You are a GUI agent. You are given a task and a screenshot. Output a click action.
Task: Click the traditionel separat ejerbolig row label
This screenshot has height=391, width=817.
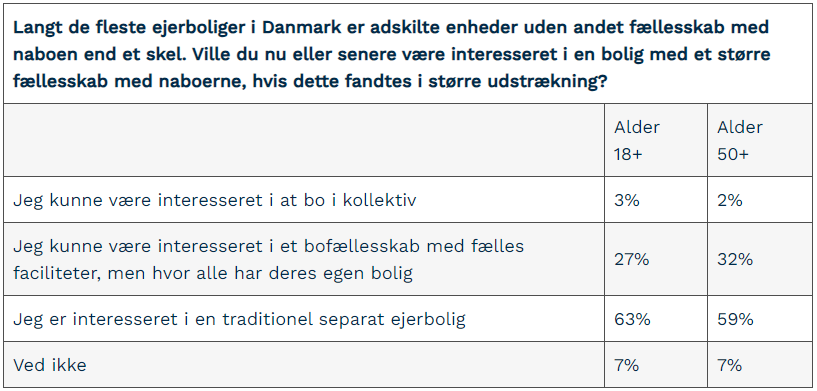click(x=239, y=319)
